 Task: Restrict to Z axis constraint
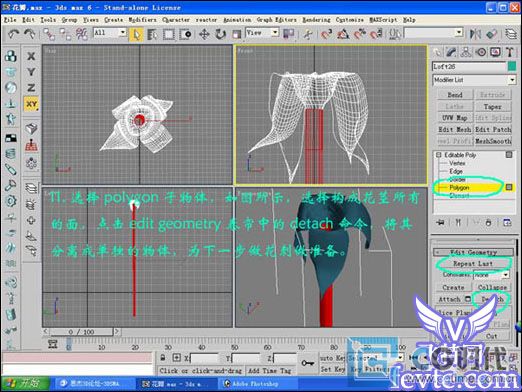31,88
